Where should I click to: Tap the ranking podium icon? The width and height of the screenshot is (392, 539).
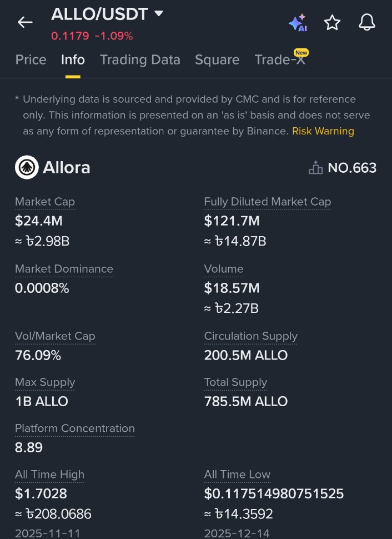(x=315, y=168)
